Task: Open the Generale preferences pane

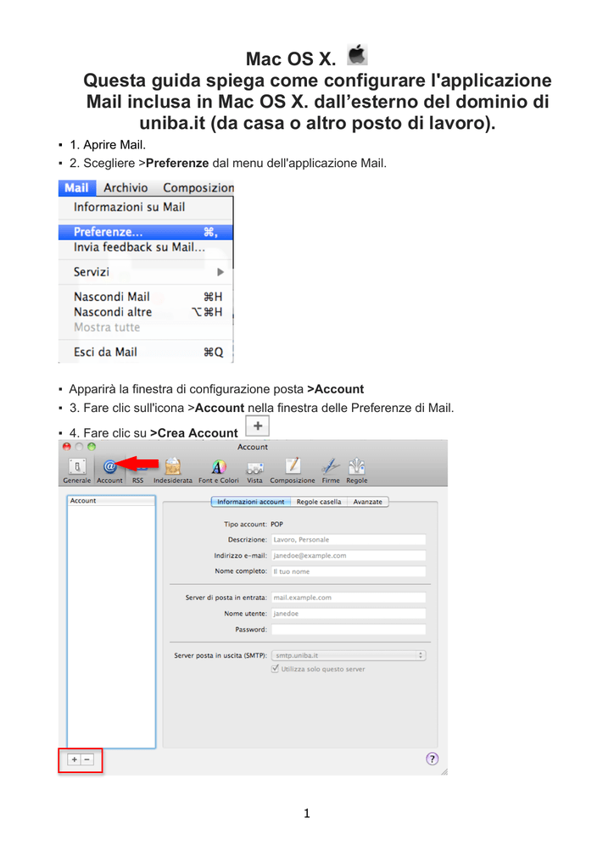Action: pyautogui.click(x=77, y=471)
